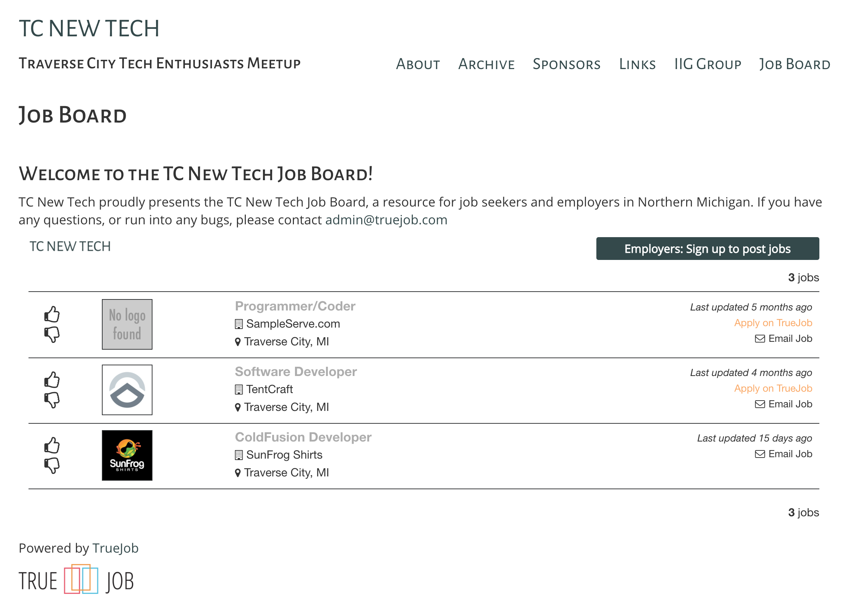Click the SampleServe.com 'No logo found' placeholder
Screen dimensions: 850x616
127,324
